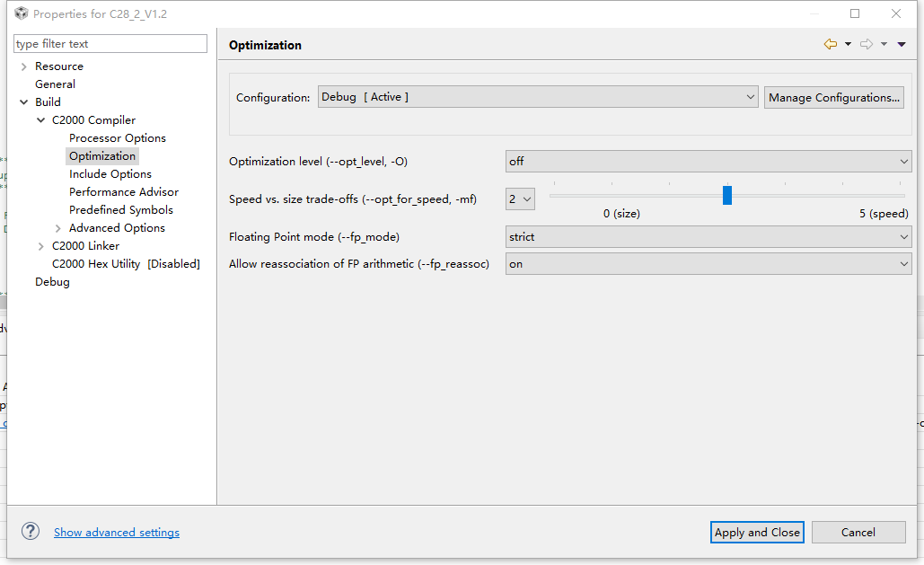The image size is (924, 565).
Task: Expand the Advanced Options node
Action: coord(58,228)
